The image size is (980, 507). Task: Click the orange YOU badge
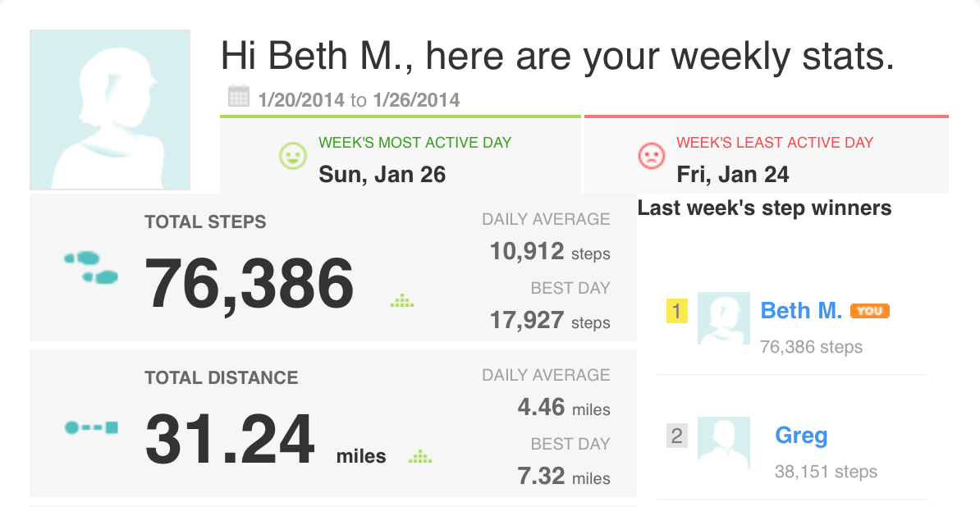[x=870, y=311]
